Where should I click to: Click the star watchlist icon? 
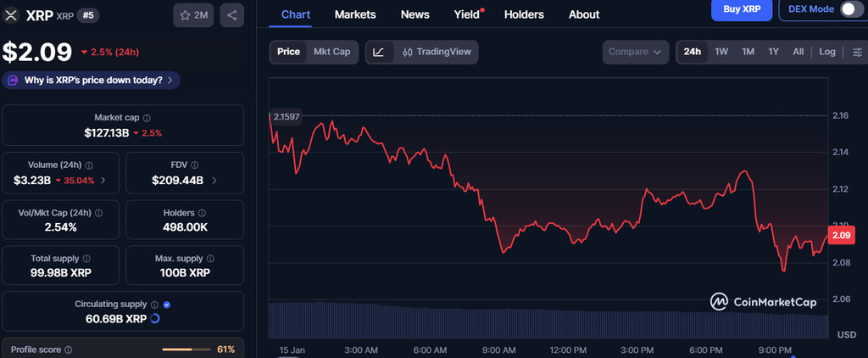point(193,15)
